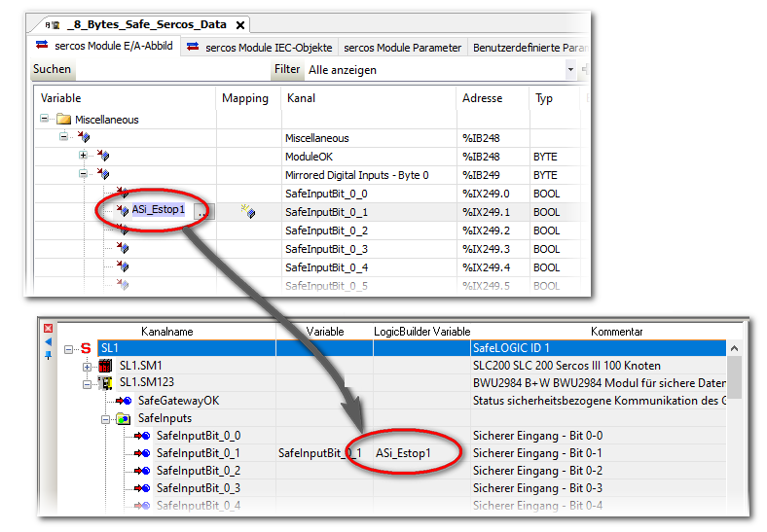Click the blue left-arrow collapse icon
The image size is (767, 532).
click(x=48, y=342)
